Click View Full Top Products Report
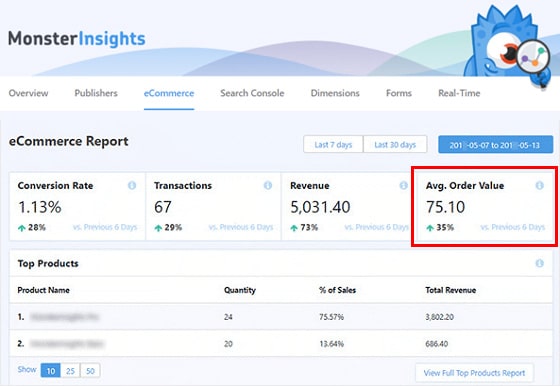This screenshot has height=386, width=560. (x=474, y=373)
